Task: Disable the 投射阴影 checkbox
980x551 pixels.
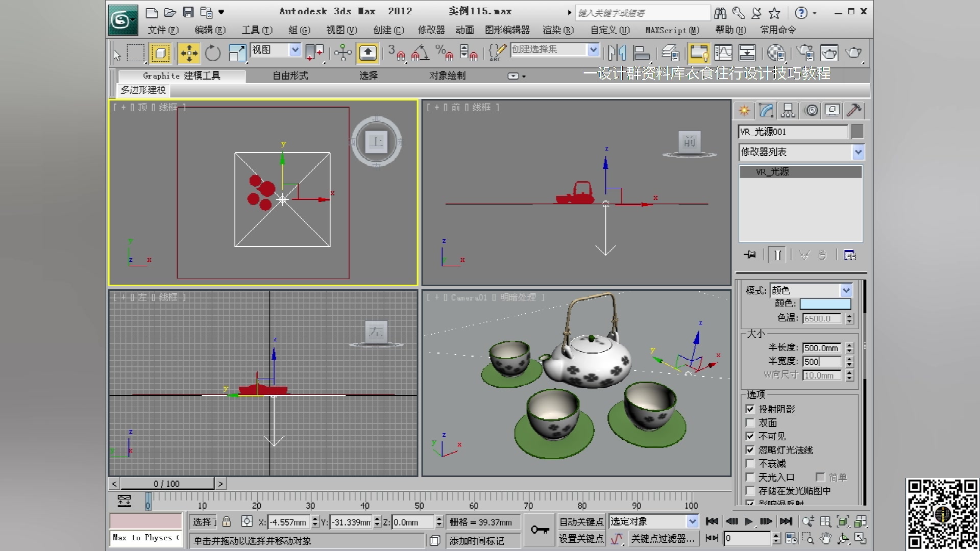Action: pos(750,409)
